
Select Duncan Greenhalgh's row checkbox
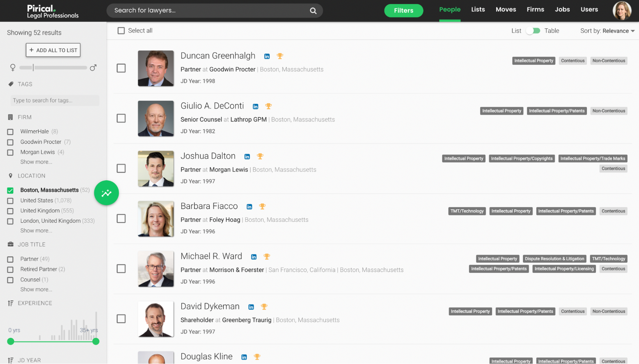coord(121,68)
